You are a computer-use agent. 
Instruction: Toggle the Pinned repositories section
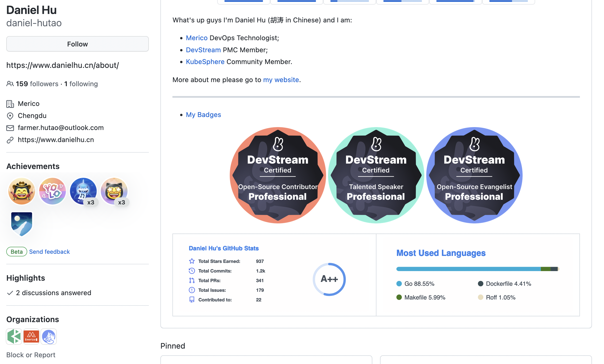click(173, 346)
